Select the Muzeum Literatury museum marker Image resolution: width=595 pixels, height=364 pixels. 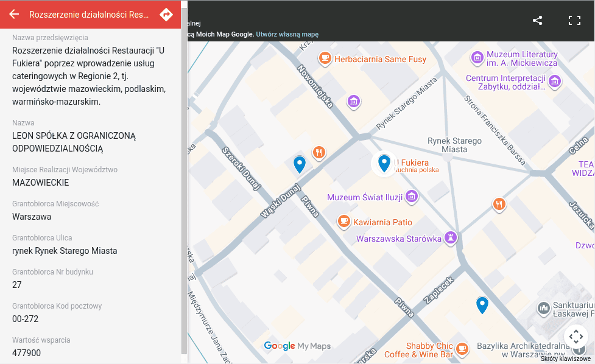[477, 58]
